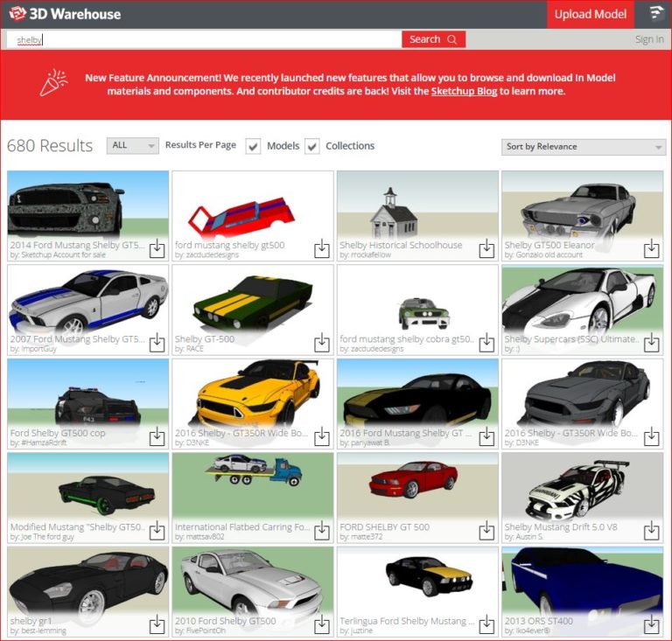Download 2016 Ford Mustang Shelby GT by panyawat
672x641 pixels.
[x=486, y=435]
